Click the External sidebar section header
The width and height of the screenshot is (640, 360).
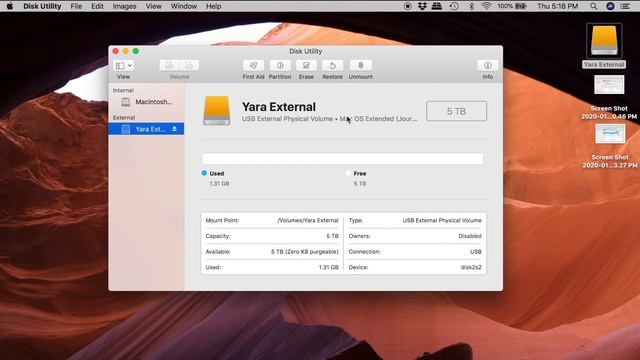[x=124, y=118]
